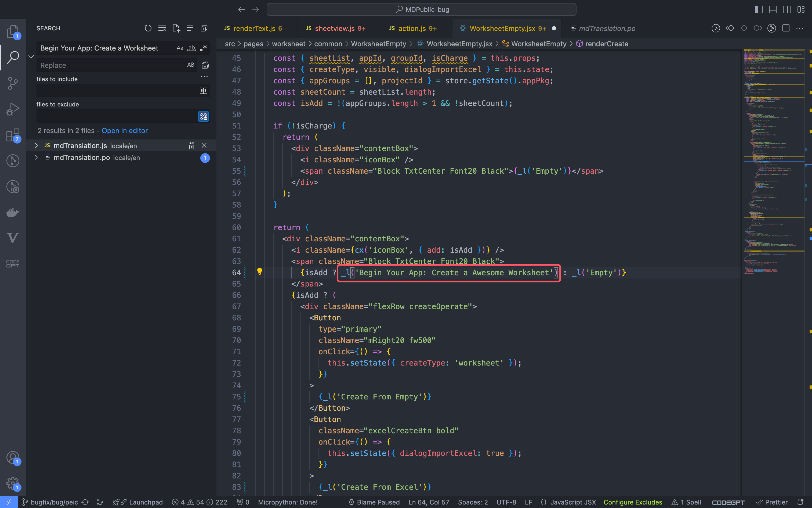Open the Docker view in activity bar
The height and width of the screenshot is (508, 812).
tap(13, 212)
